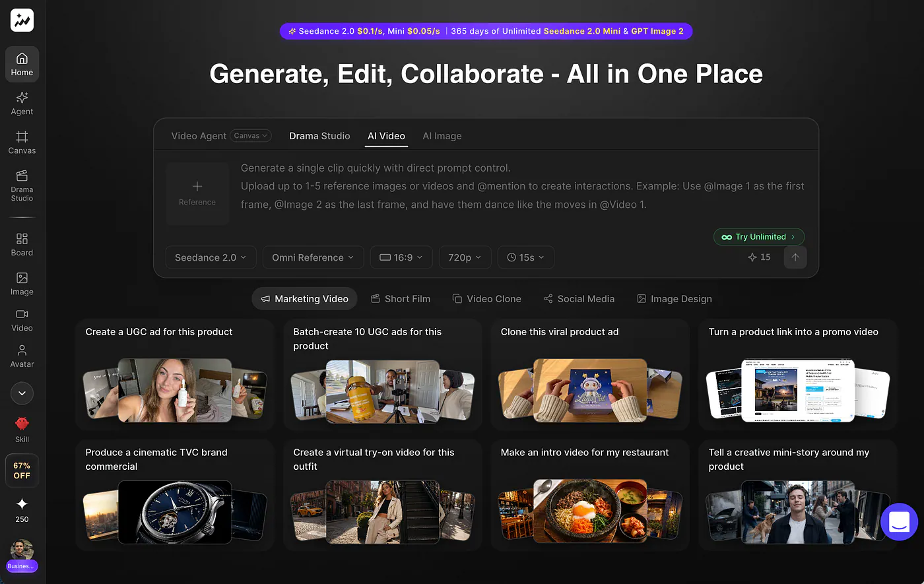
Task: Switch to the Drama Studio tab
Action: click(319, 136)
